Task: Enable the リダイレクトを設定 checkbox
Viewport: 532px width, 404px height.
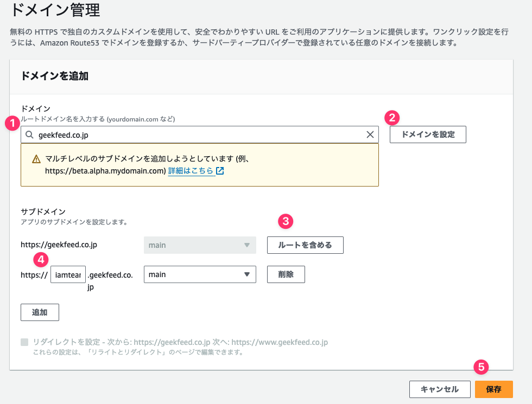Action: [x=24, y=342]
